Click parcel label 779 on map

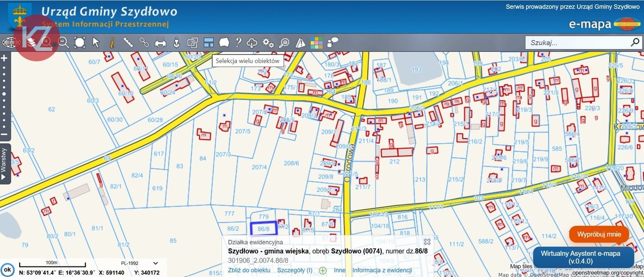pyautogui.click(x=263, y=216)
